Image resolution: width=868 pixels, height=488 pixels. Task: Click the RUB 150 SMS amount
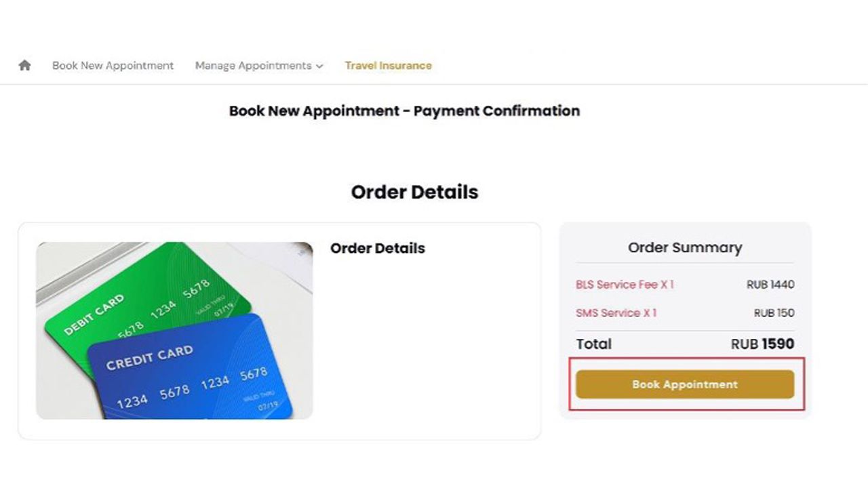[774, 313]
